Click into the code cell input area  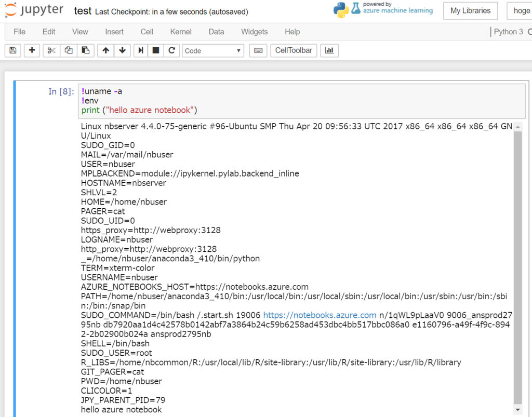tap(302, 101)
